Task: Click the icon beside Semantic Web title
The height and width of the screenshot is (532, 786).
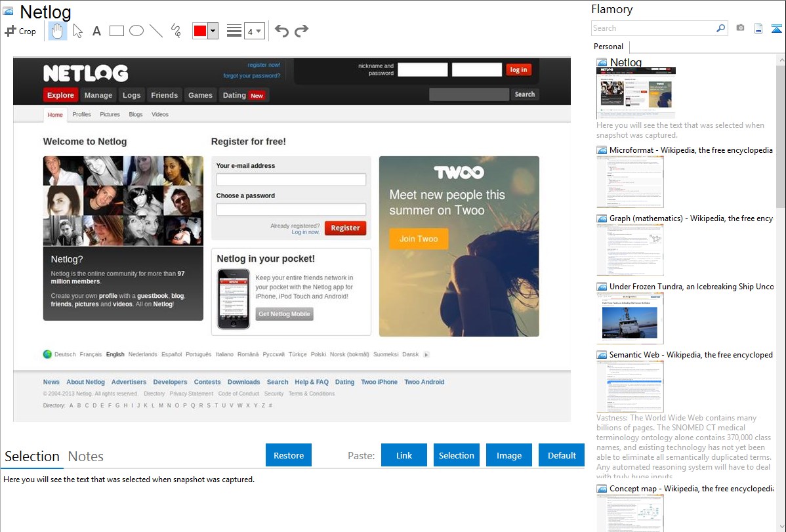Action: click(602, 354)
